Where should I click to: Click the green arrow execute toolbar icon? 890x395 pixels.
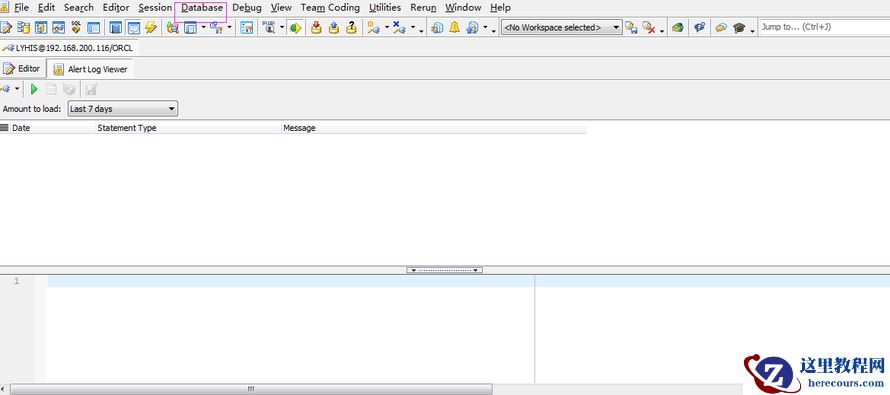(295, 27)
